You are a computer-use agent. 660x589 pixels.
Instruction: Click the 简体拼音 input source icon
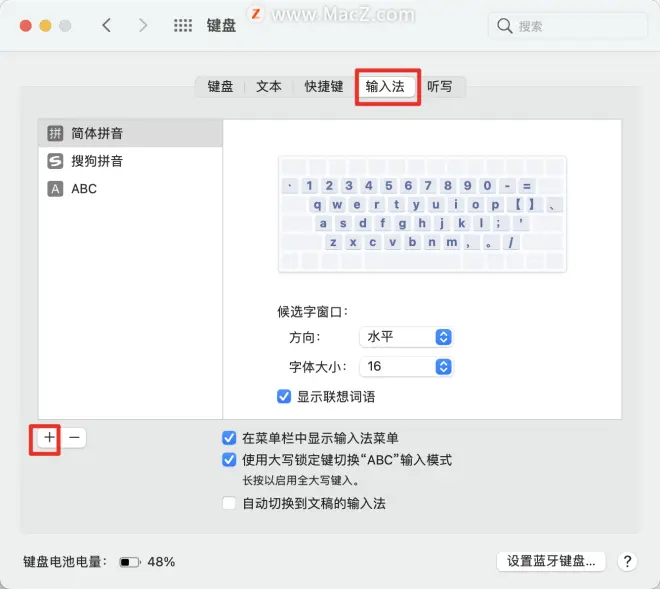[55, 133]
